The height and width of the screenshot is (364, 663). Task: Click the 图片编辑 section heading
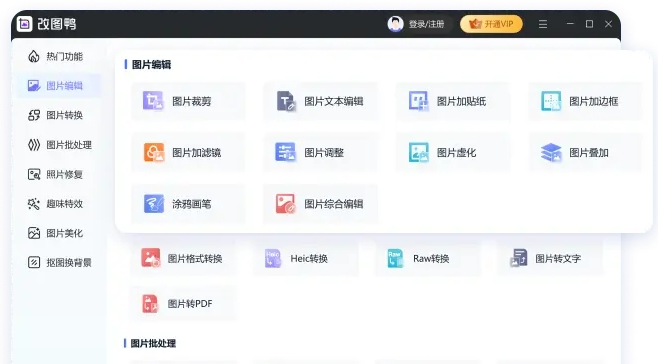click(x=151, y=65)
